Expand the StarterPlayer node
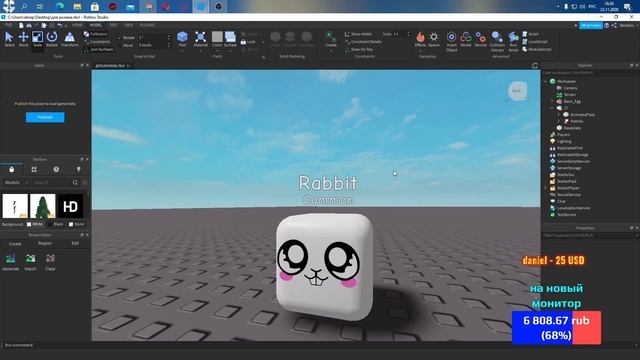 click(x=545, y=188)
